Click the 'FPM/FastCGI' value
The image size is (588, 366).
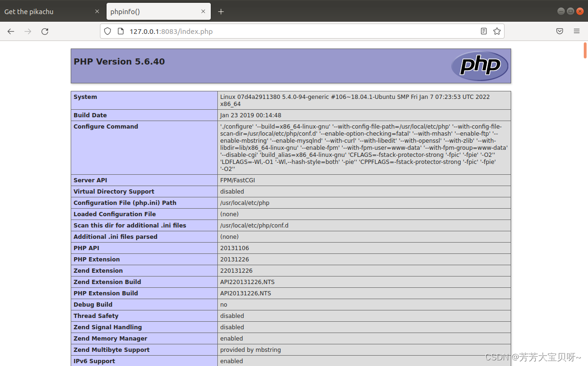(238, 180)
